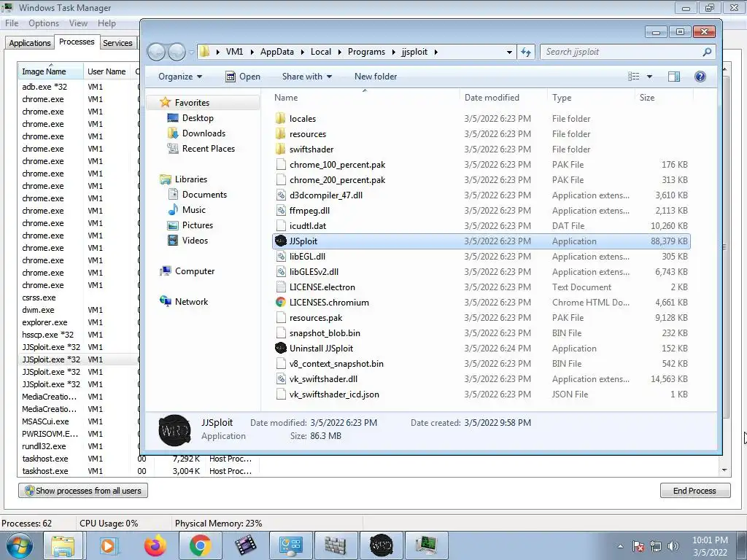The width and height of the screenshot is (747, 560).
Task: Click the Task Manager list scroll-down arrow
Action: [x=724, y=470]
